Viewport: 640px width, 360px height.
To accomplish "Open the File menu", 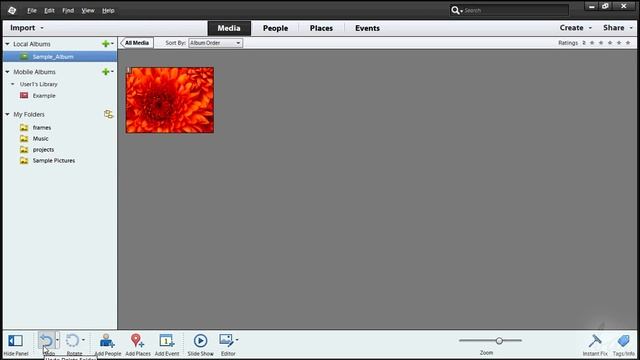I will [x=32, y=11].
